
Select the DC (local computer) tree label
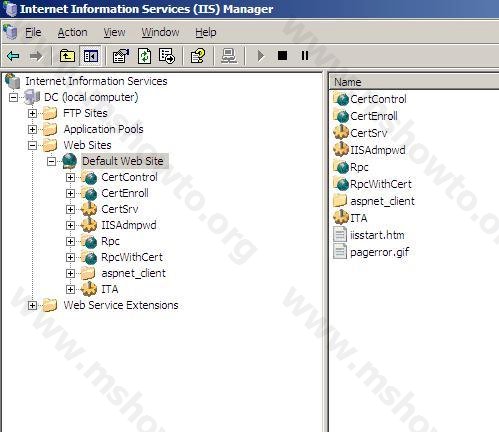(91, 97)
